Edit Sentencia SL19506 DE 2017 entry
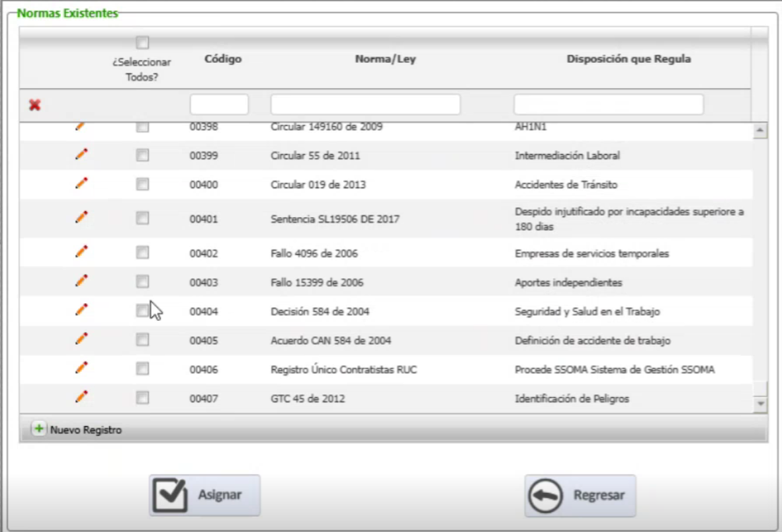The height and width of the screenshot is (532, 782). coord(79,217)
